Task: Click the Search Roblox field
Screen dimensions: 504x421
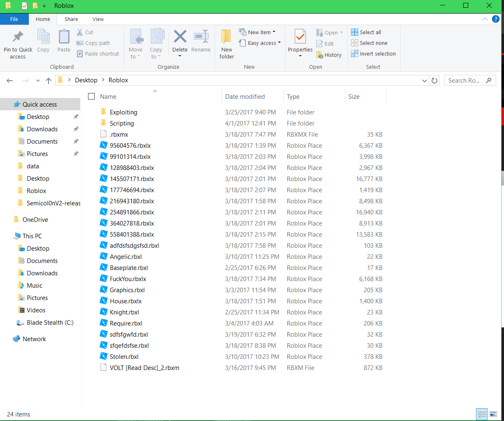Action: (470, 81)
